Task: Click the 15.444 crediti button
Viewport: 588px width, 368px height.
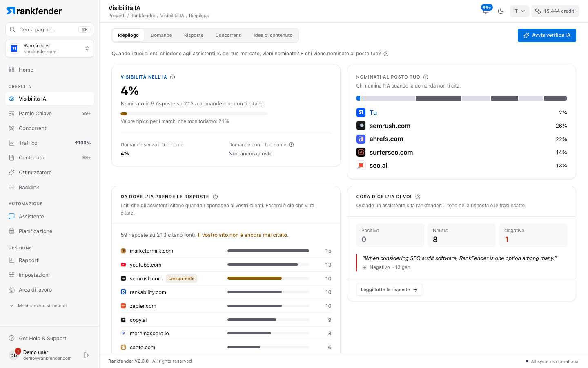Action: click(x=555, y=11)
